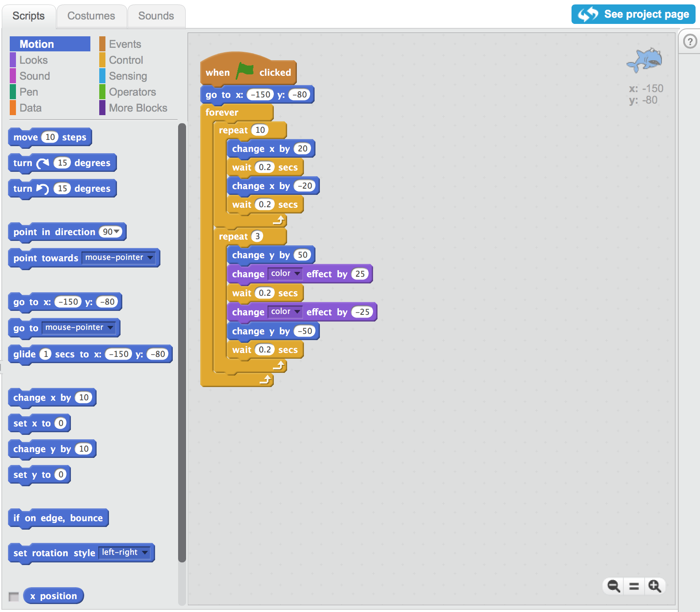
Task: Edit palette change y by 10 value
Action: point(83,449)
